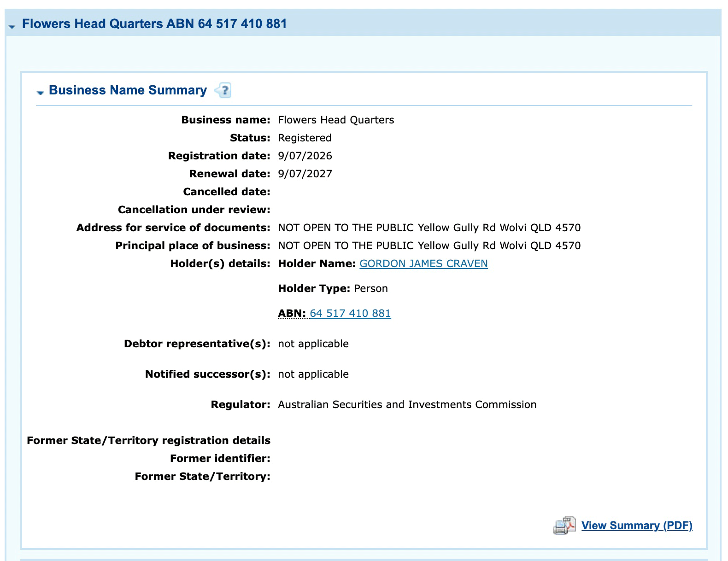Image resolution: width=728 pixels, height=561 pixels.
Task: Click the Business name: label
Action: [x=226, y=120]
